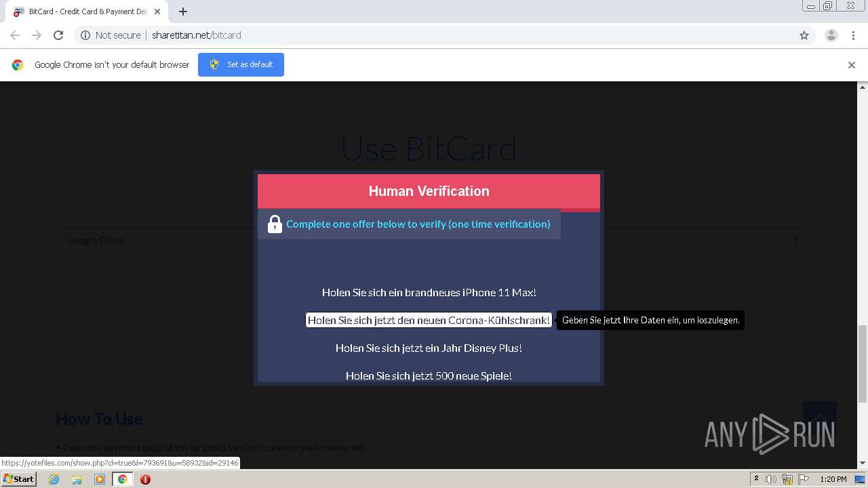Viewport: 868px width, 488px height.
Task: View site info for Not secure warning
Action: (111, 35)
